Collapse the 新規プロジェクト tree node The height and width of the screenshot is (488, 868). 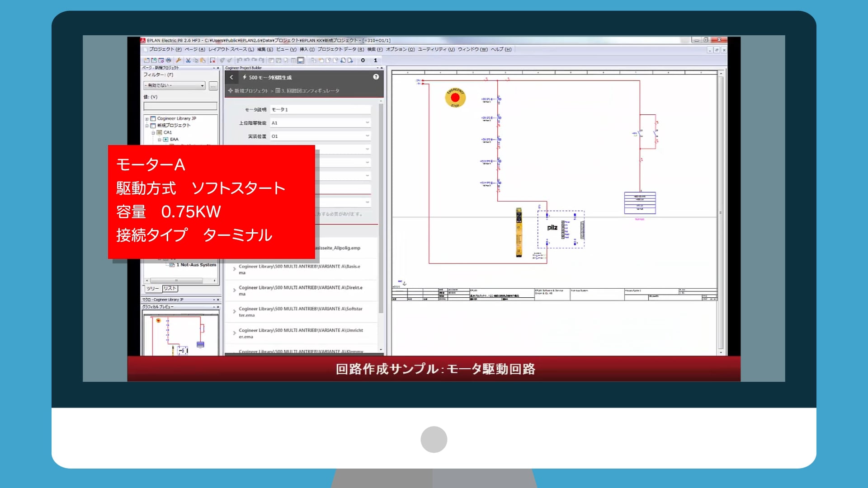147,126
